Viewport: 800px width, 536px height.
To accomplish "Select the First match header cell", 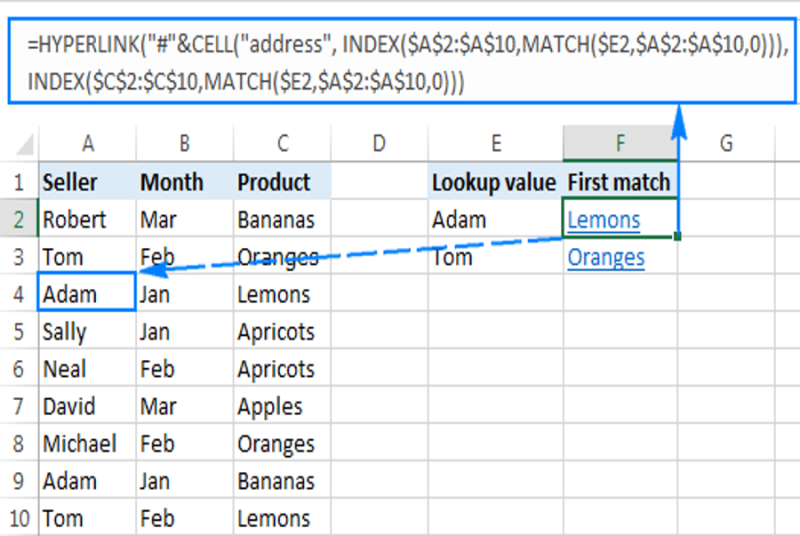I will (620, 182).
